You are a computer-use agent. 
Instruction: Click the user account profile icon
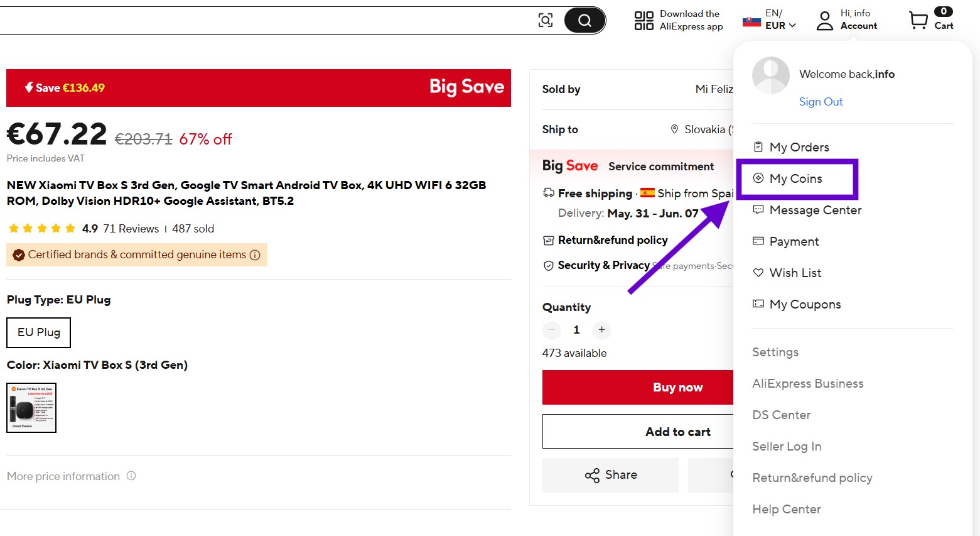tap(824, 20)
